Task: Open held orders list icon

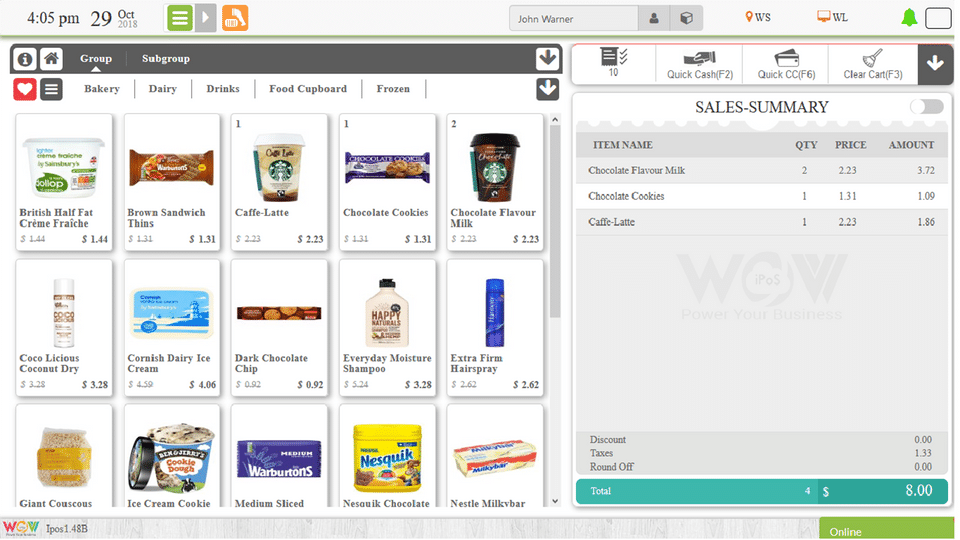Action: tap(613, 62)
